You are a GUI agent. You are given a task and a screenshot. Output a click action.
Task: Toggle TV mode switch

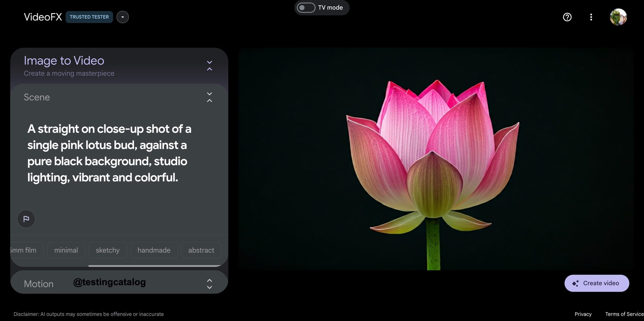306,7
